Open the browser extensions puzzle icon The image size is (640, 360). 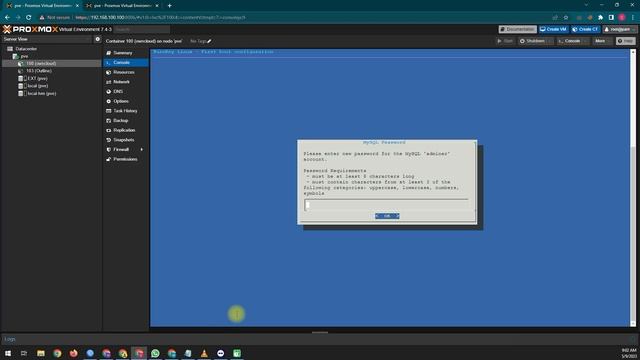click(x=600, y=18)
